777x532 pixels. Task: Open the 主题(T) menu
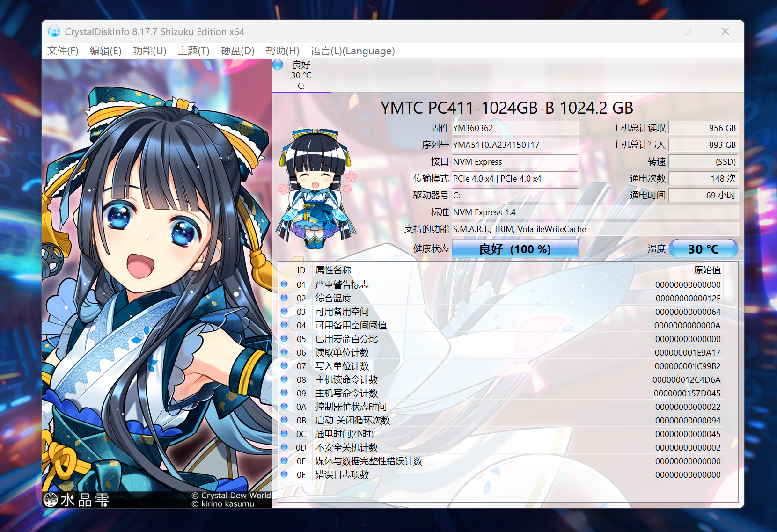[x=193, y=51]
